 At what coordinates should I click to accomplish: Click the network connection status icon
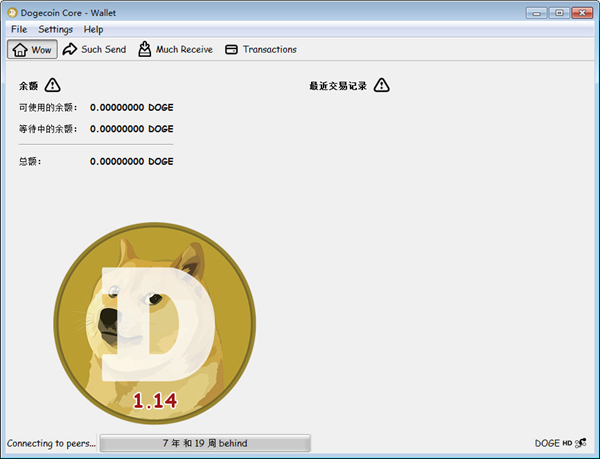[x=581, y=443]
